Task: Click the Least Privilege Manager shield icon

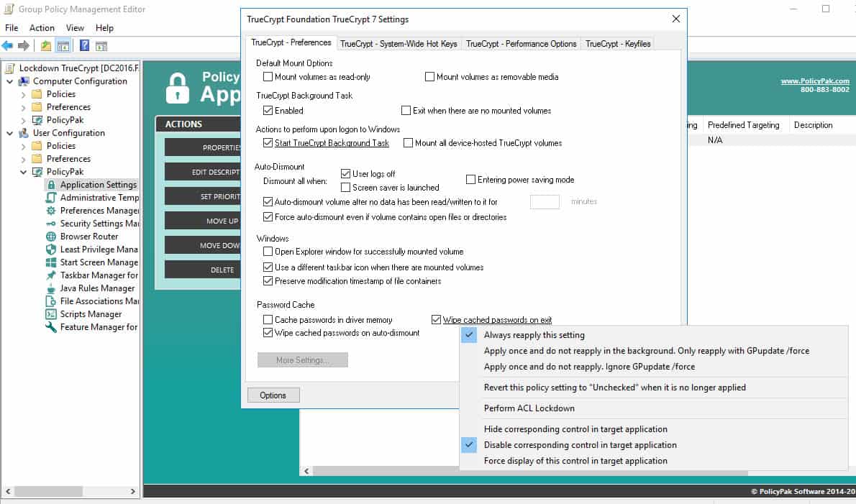Action: (51, 249)
